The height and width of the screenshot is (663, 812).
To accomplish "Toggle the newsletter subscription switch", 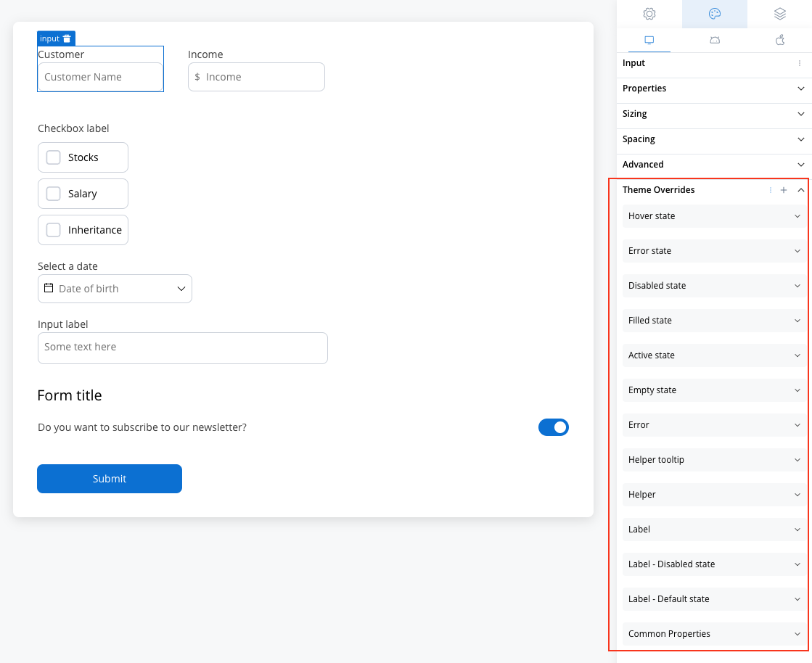I will (x=554, y=427).
